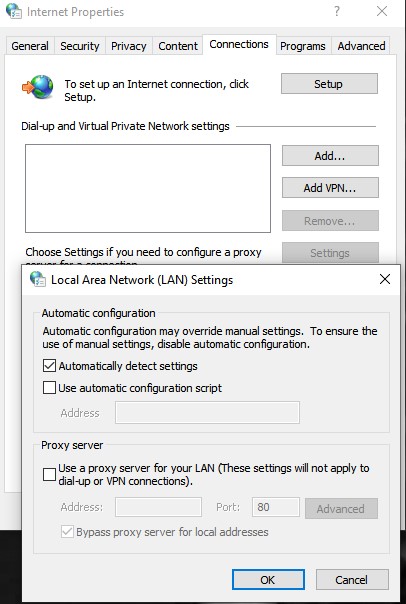
Task: Open the Programs tab
Action: [x=303, y=46]
